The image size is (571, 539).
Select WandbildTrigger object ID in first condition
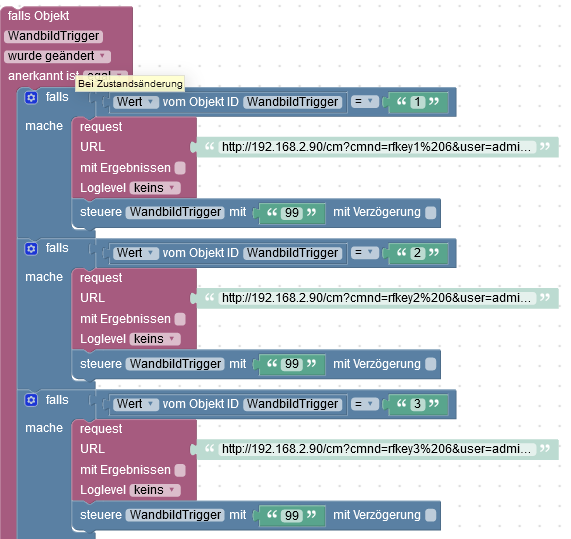coord(293,102)
